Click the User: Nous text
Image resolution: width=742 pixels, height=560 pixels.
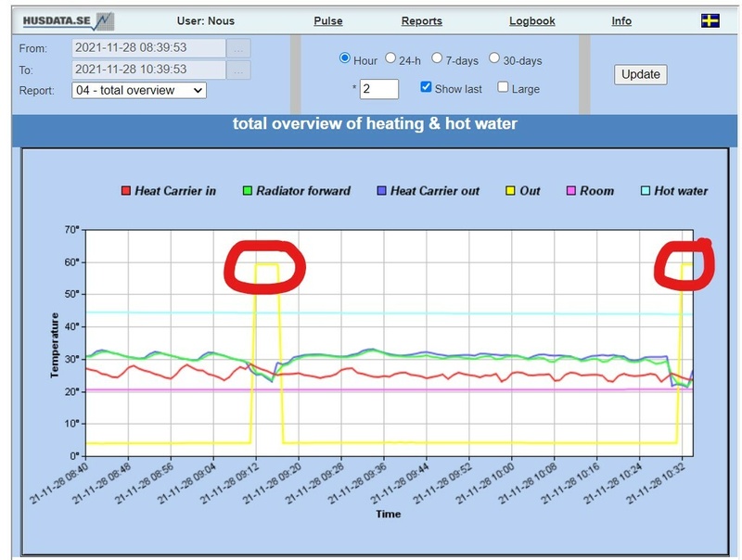point(206,20)
